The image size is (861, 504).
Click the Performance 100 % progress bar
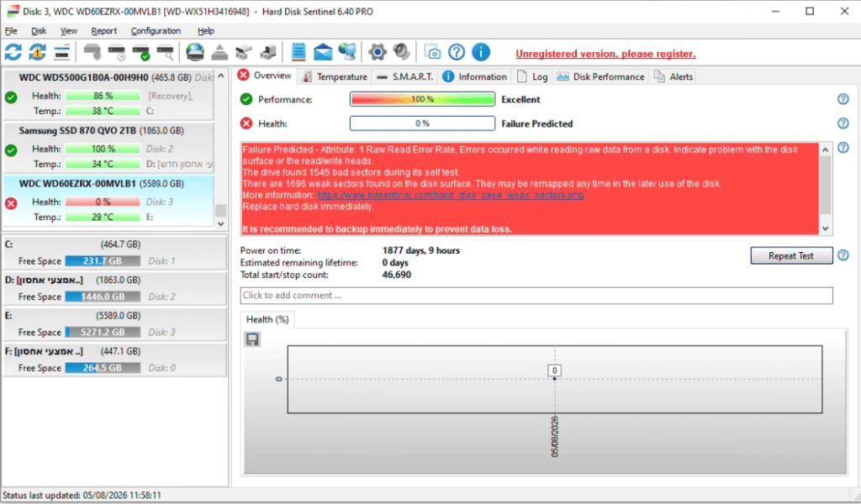point(422,99)
